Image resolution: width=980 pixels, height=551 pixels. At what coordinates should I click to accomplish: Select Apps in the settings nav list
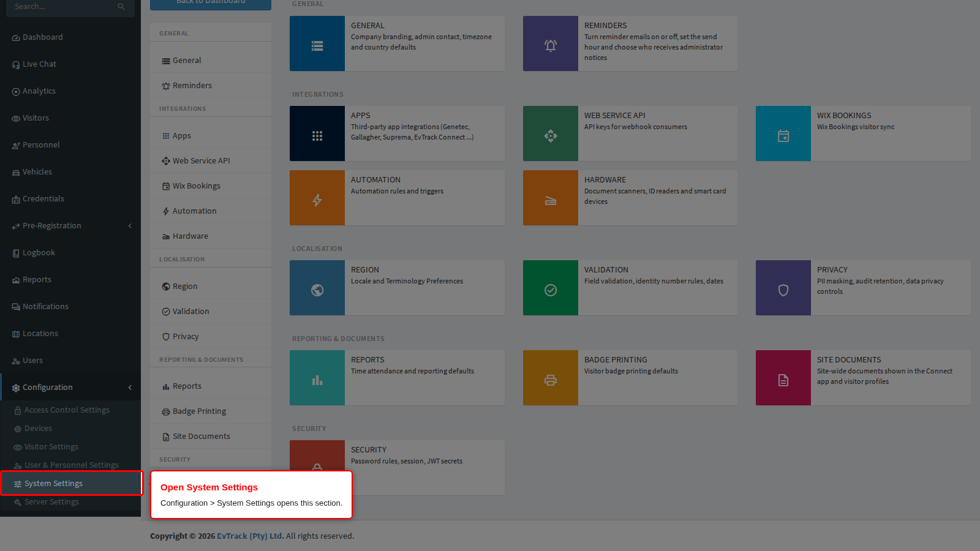coord(211,136)
